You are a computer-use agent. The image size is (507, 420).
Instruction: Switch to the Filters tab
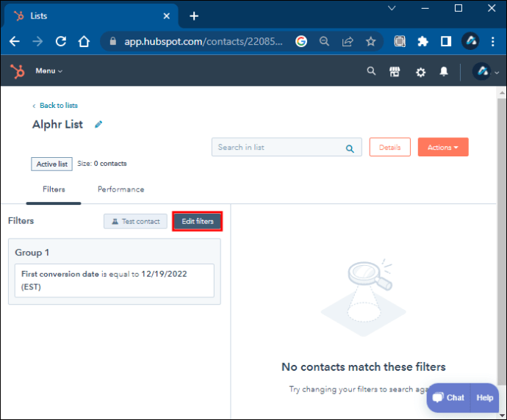click(54, 189)
